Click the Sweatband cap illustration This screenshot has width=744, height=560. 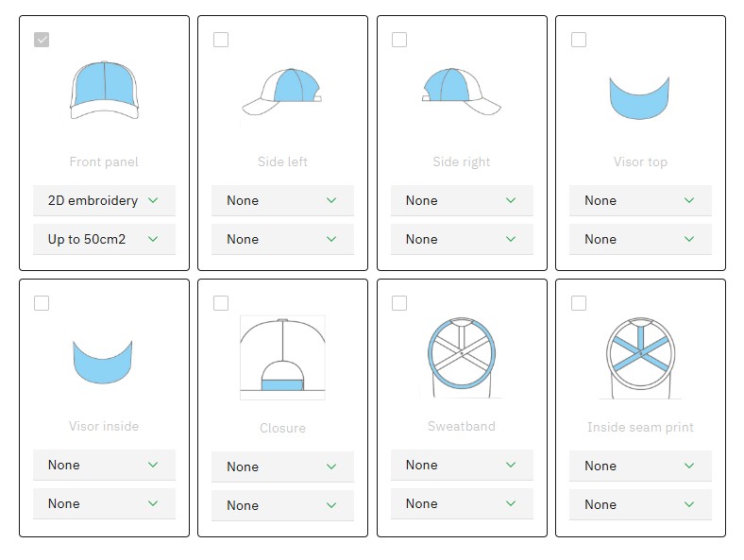[461, 357]
